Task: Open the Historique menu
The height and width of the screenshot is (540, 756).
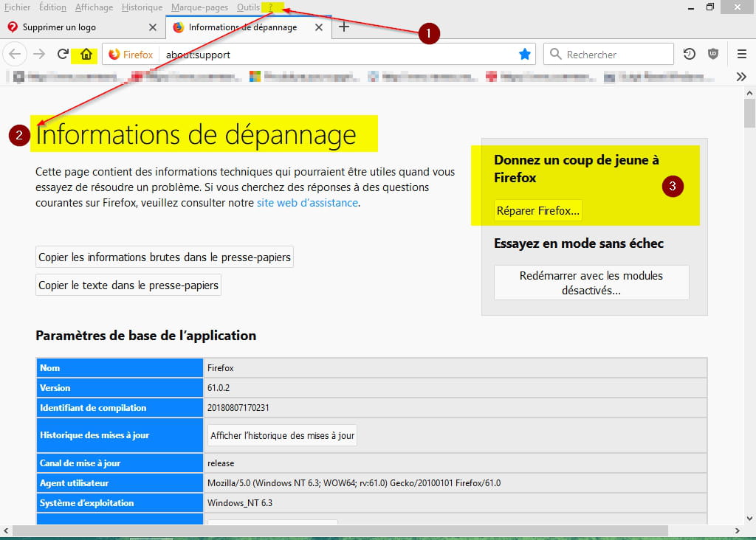Action: (x=142, y=7)
